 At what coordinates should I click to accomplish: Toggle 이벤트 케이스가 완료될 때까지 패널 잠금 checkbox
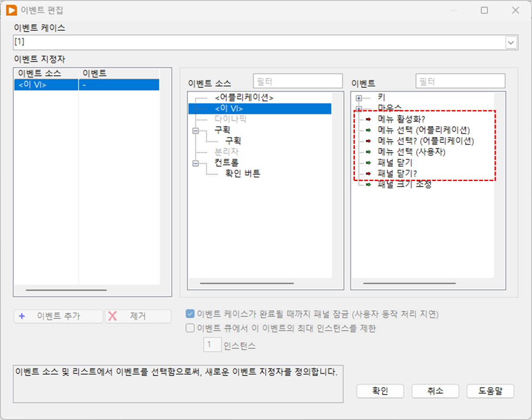[x=190, y=314]
